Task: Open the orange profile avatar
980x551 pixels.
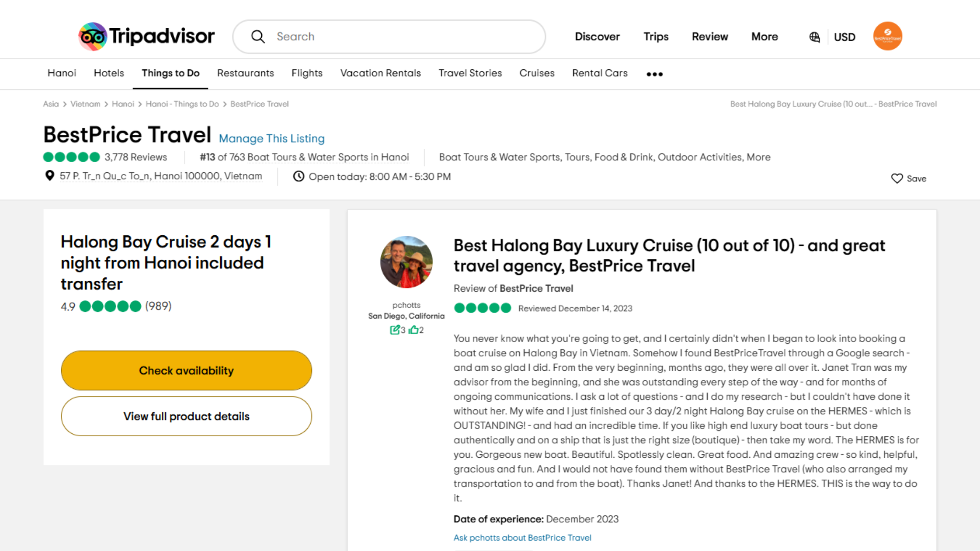Action: [887, 36]
